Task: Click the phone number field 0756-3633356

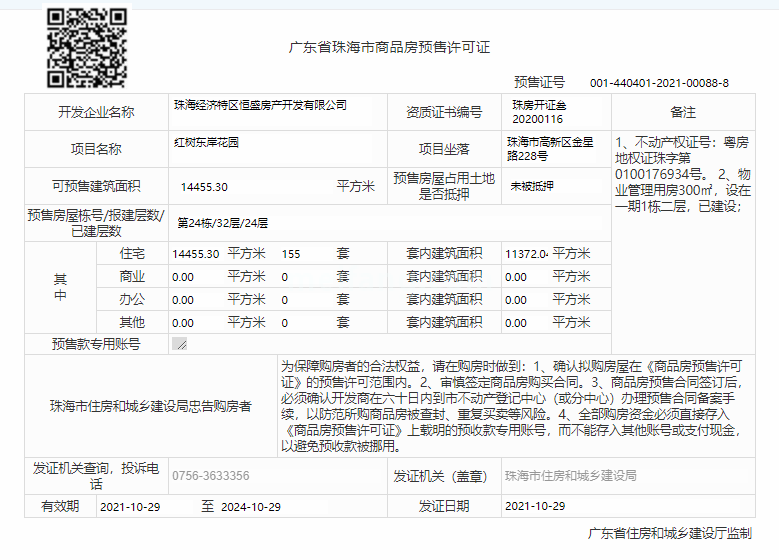Action: click(210, 476)
